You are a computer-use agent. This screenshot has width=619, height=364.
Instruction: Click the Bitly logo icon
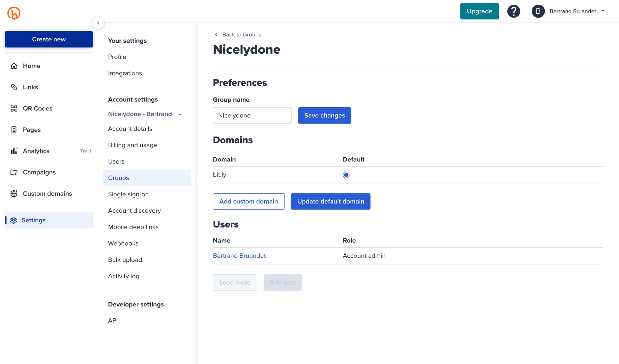tap(14, 13)
